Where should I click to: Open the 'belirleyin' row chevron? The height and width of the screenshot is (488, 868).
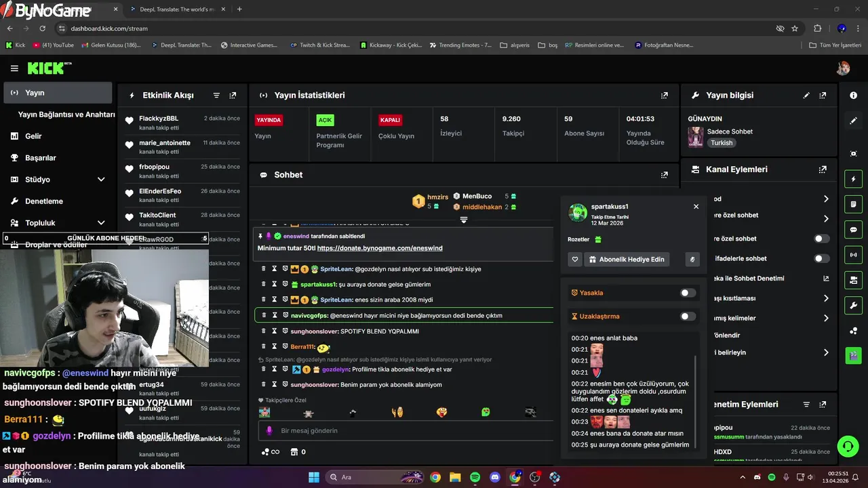click(826, 352)
